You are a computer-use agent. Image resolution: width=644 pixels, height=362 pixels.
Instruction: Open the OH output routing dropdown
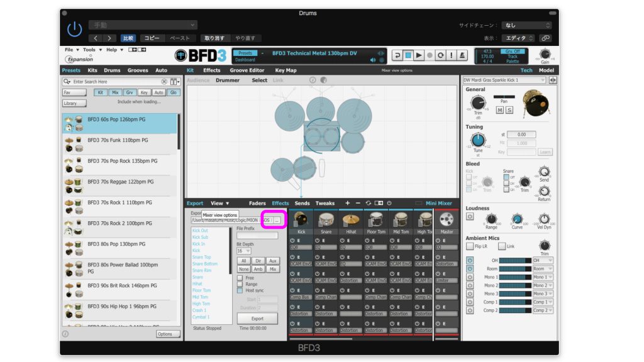click(x=543, y=260)
